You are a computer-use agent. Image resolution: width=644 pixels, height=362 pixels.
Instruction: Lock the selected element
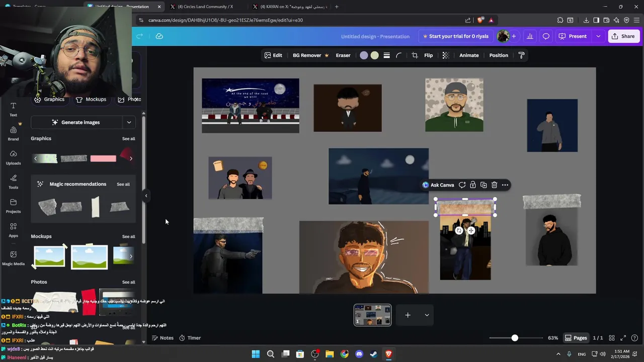tap(473, 185)
